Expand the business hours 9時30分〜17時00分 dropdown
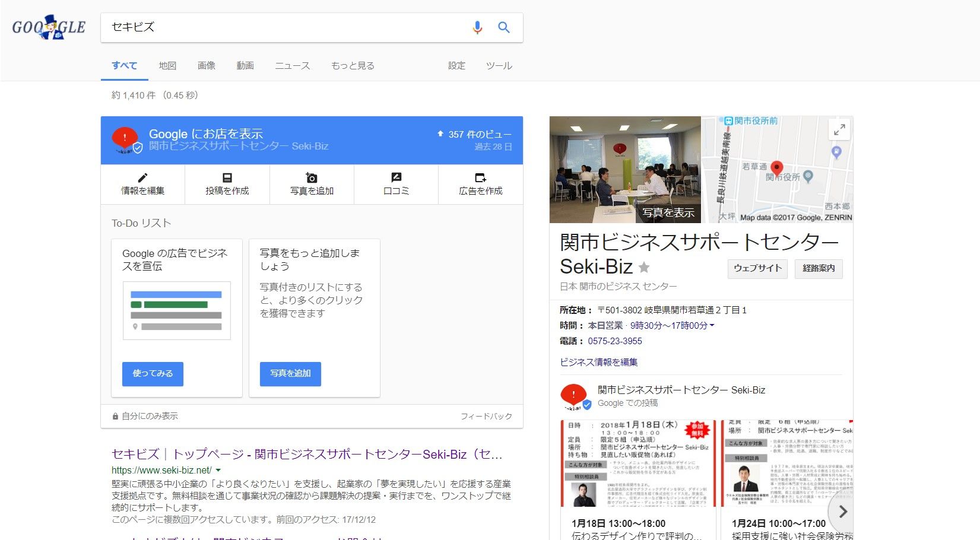Viewport: 980px width, 540px height. [673, 326]
